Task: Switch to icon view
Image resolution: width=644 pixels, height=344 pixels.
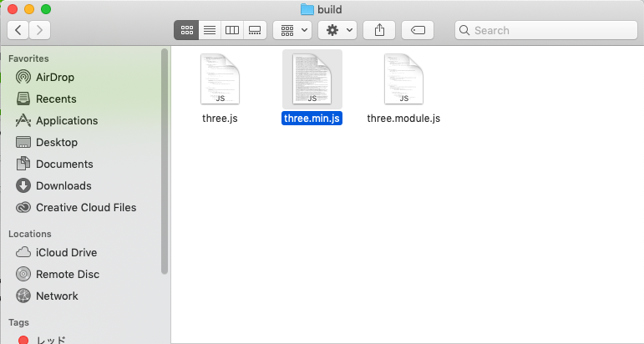Action: point(186,30)
